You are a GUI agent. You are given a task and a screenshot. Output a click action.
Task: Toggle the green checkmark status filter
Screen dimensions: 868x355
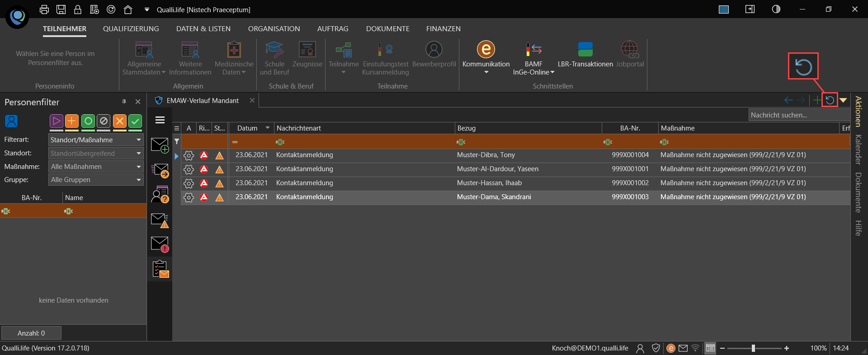[x=135, y=121]
